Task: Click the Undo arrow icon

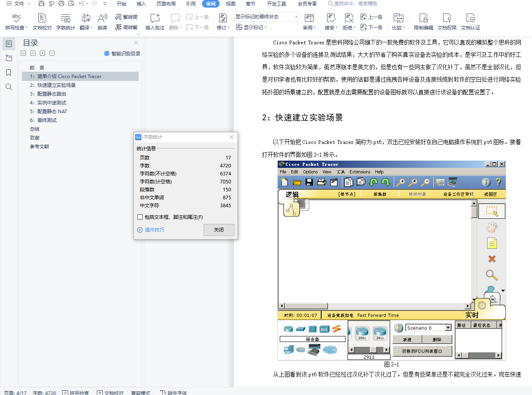Action: pyautogui.click(x=81, y=4)
